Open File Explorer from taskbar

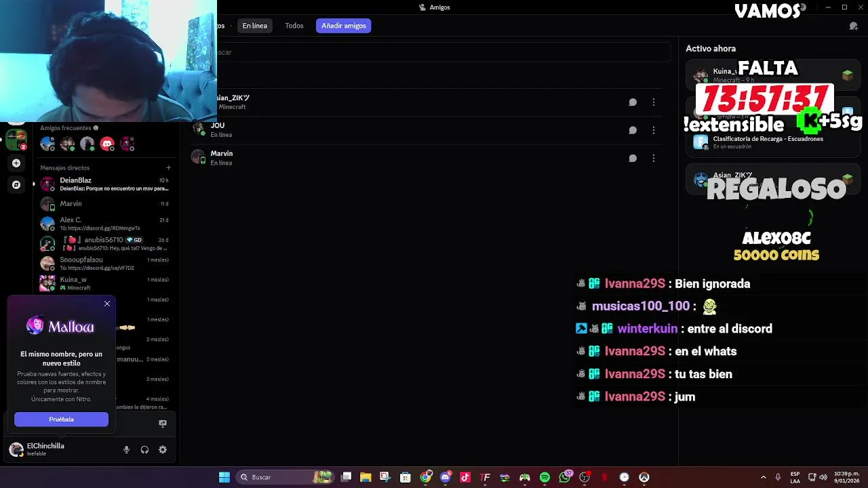point(366,477)
